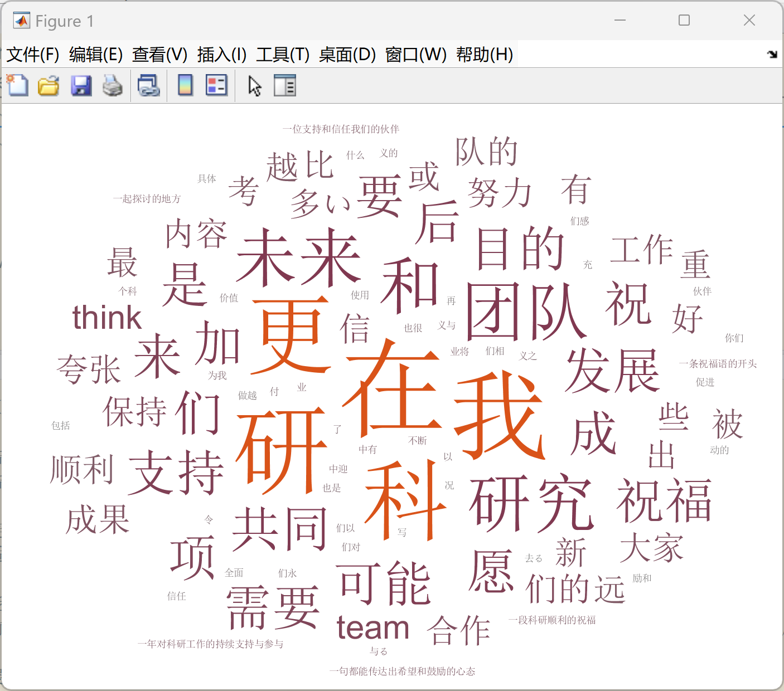Screen dimensions: 784x691
Task: Click the small word "促进"
Action: point(705,382)
